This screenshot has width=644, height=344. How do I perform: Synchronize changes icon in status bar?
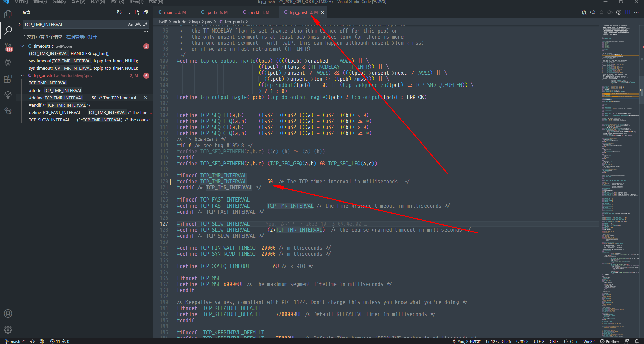point(32,341)
